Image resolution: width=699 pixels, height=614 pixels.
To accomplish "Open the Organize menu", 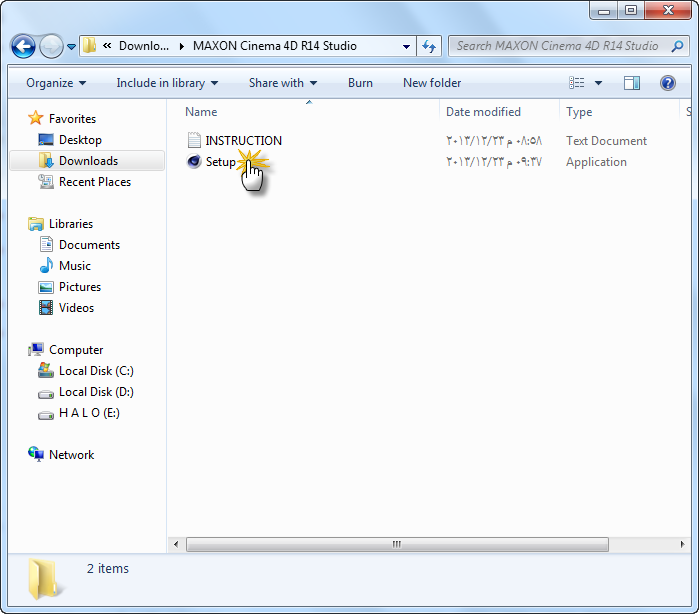I will (56, 83).
